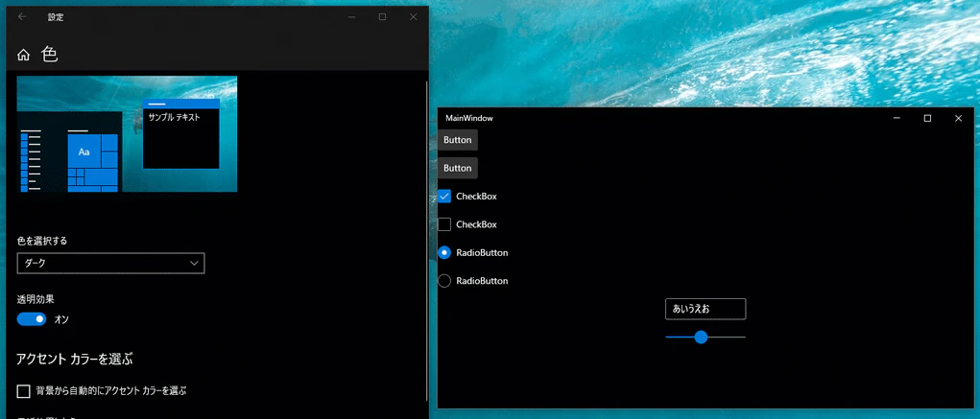Image resolution: width=980 pixels, height=419 pixels.
Task: Click the blue slider thumb in MainWindow
Action: pyautogui.click(x=702, y=338)
